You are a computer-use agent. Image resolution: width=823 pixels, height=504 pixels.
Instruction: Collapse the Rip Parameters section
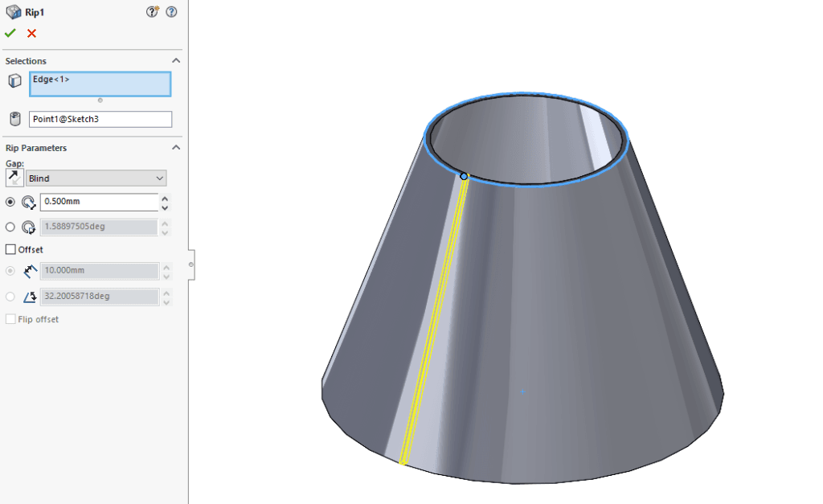tap(176, 148)
